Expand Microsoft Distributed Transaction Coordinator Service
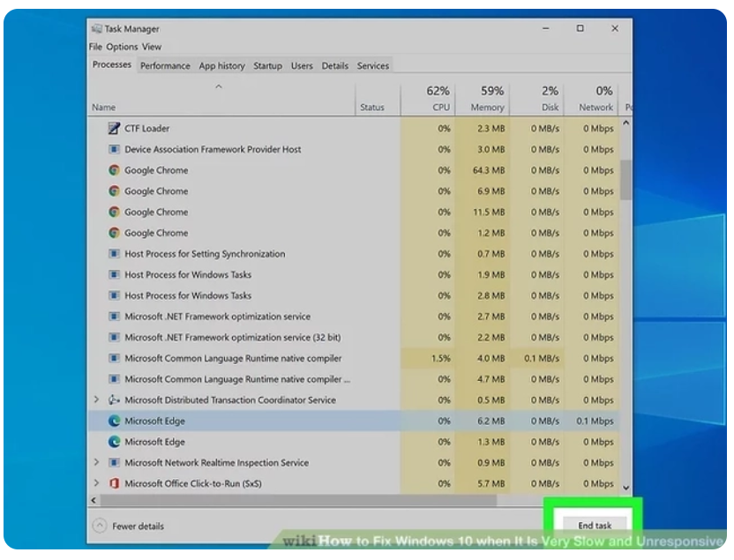Screen dimensions: 734x560 pyautogui.click(x=96, y=399)
